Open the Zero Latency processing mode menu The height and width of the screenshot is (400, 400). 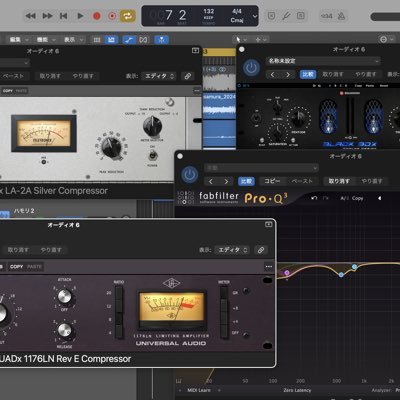tap(297, 390)
